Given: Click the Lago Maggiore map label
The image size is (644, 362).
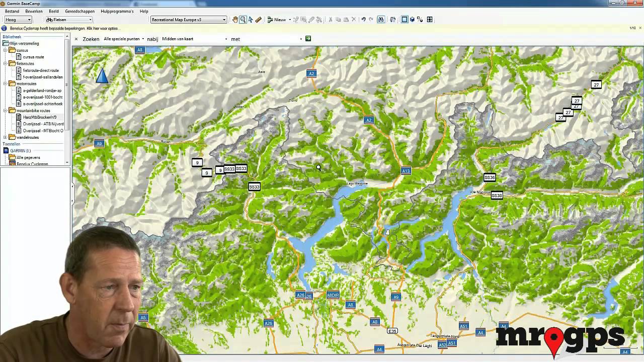Looking at the screenshot, I should (357, 184).
